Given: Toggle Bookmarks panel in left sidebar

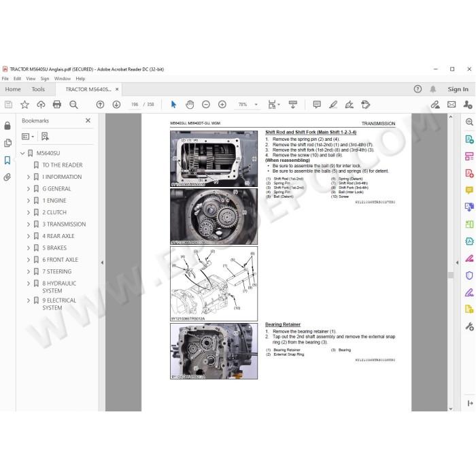Looking at the screenshot, I should pos(7,160).
